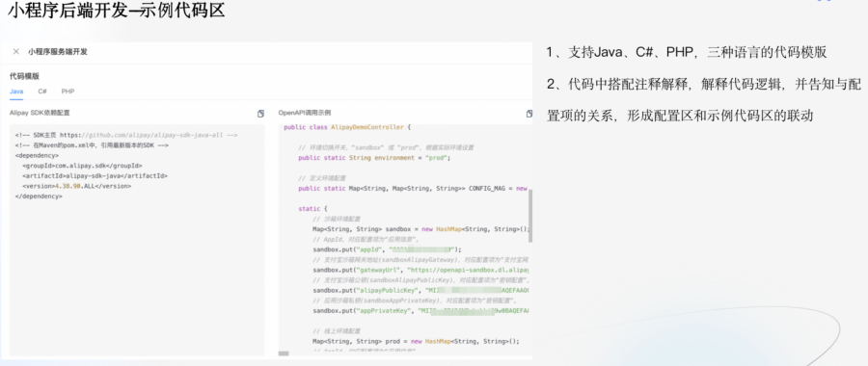Click the vertical scrollbar in OpenAPI code area
The image size is (868, 366).
(530, 216)
